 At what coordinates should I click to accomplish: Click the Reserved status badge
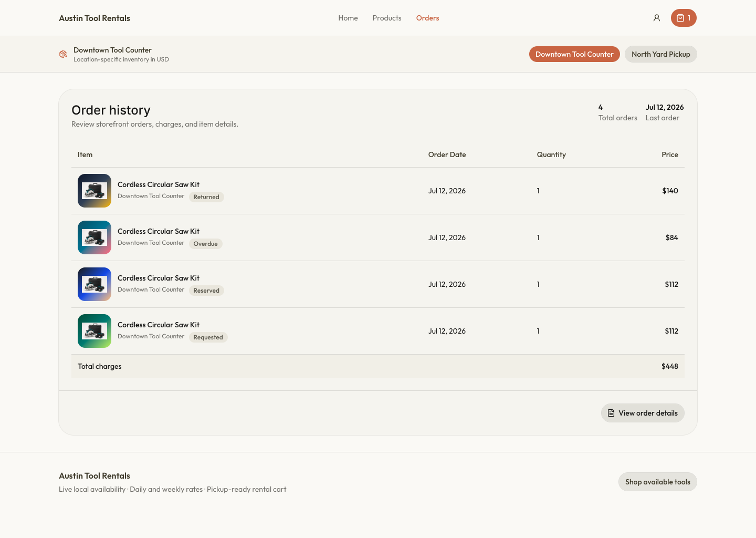click(206, 291)
